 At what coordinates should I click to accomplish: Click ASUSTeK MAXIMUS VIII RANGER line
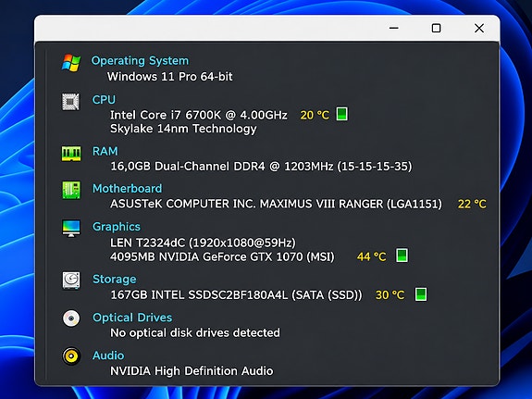click(277, 204)
